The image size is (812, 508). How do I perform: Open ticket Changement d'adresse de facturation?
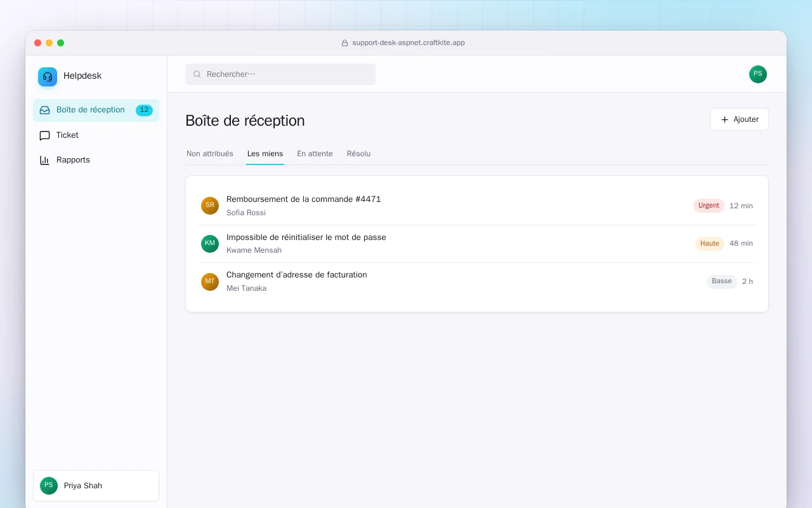477,281
